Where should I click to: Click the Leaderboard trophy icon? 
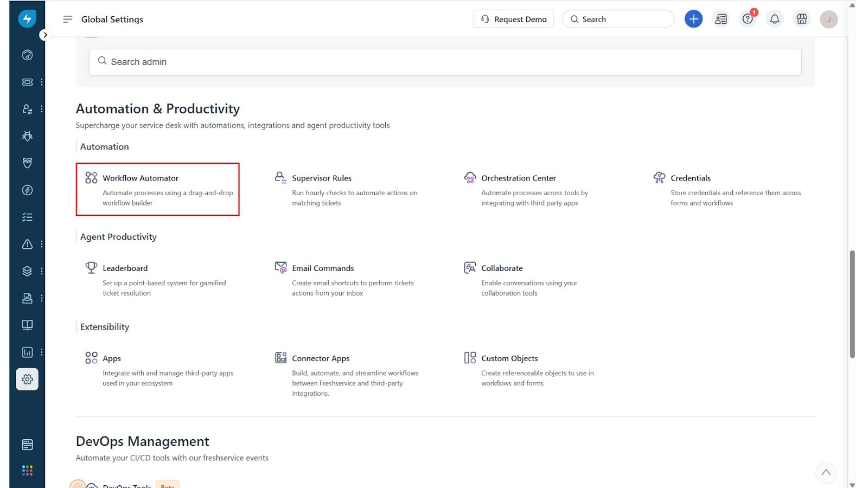tap(91, 267)
